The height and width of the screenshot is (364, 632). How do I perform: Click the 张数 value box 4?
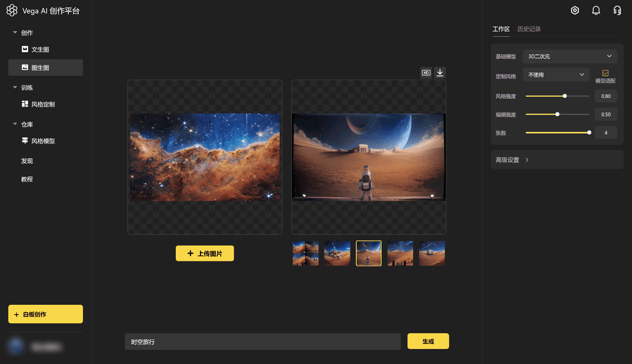tap(606, 133)
